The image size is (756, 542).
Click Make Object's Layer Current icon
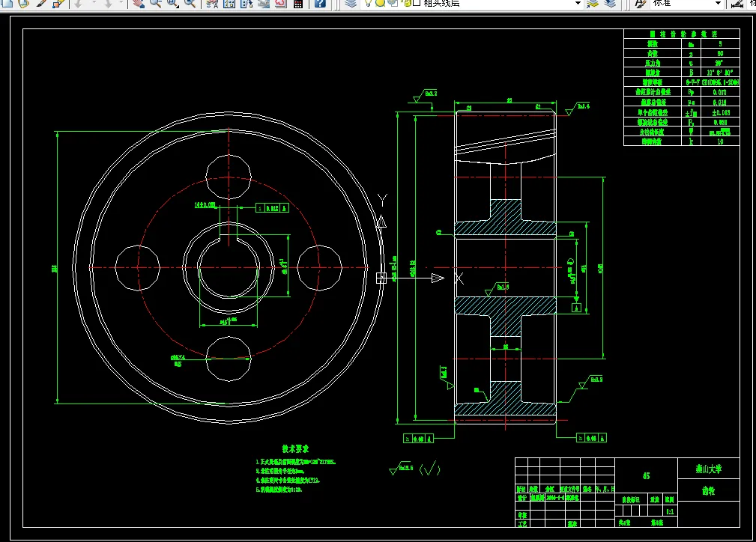click(593, 3)
